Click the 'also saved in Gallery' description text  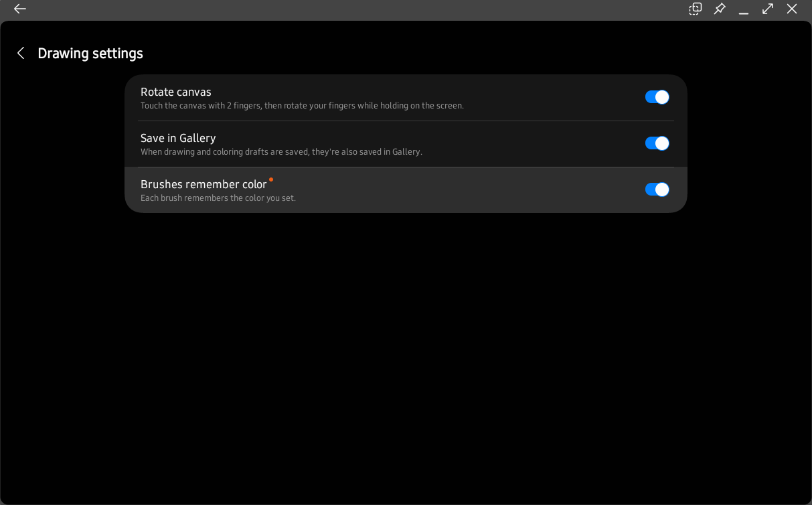pos(281,152)
